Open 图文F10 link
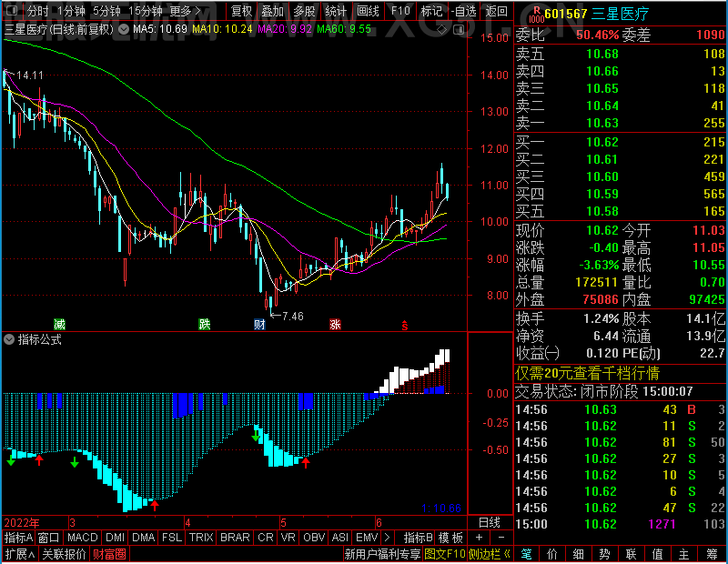This screenshot has height=564, width=728. point(445,554)
